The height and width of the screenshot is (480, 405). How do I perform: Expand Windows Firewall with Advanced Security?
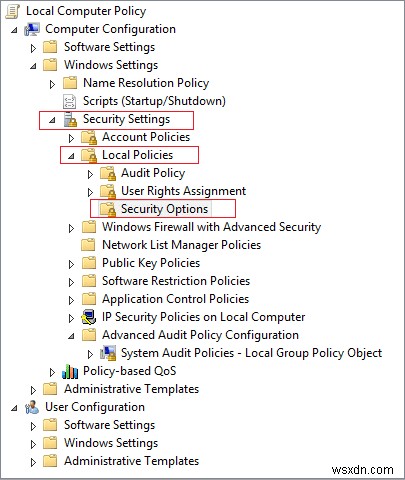point(71,228)
